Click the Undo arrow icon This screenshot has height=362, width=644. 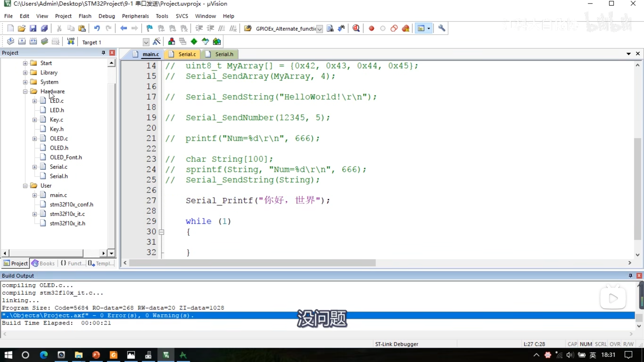[x=97, y=28]
